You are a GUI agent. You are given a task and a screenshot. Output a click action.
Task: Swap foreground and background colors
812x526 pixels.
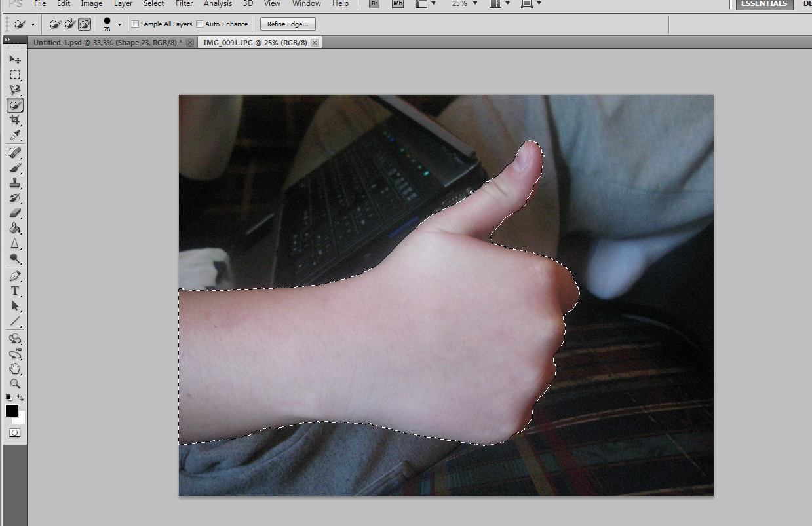click(x=21, y=398)
